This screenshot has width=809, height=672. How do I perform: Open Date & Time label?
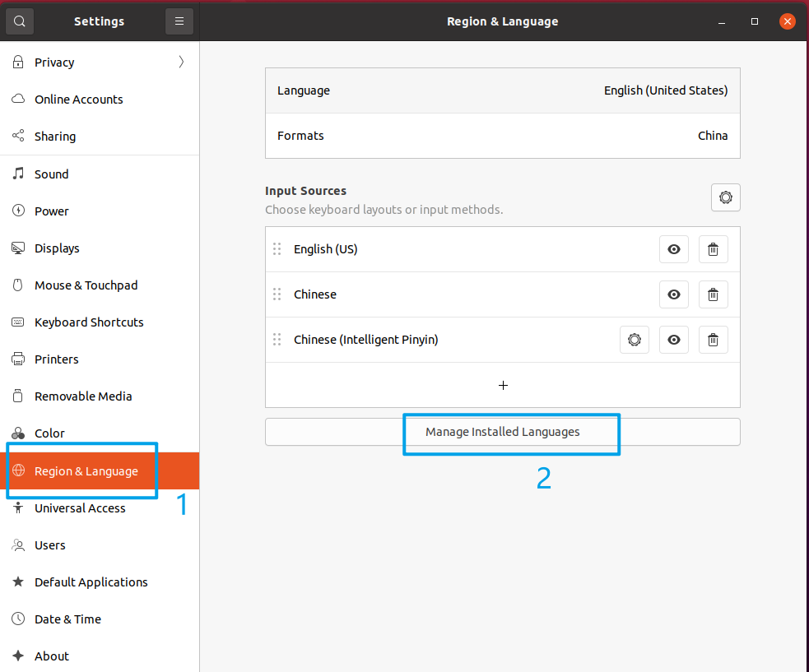tap(67, 619)
